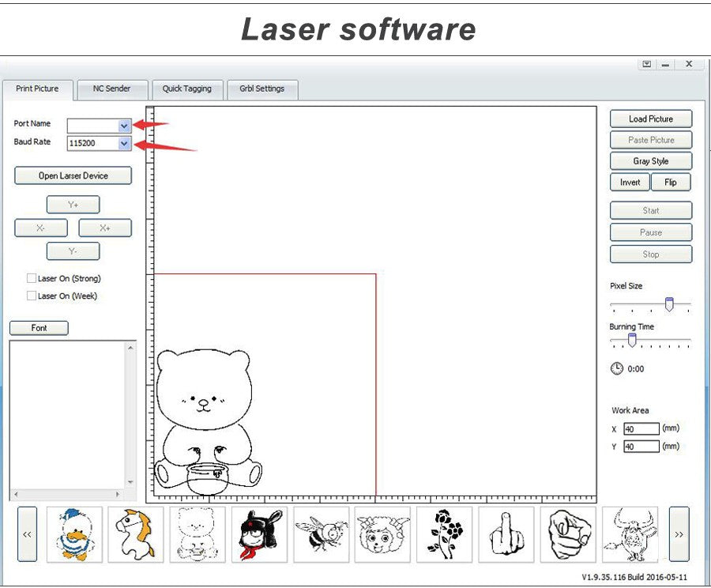Image resolution: width=711 pixels, height=588 pixels.
Task: Invert the loaded picture
Action: coord(630,182)
